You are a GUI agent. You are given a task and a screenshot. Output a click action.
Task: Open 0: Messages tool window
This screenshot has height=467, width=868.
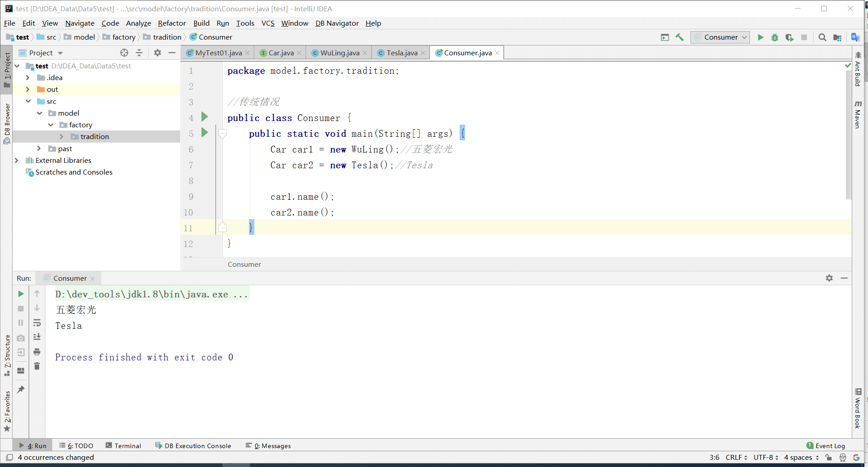(x=268, y=446)
